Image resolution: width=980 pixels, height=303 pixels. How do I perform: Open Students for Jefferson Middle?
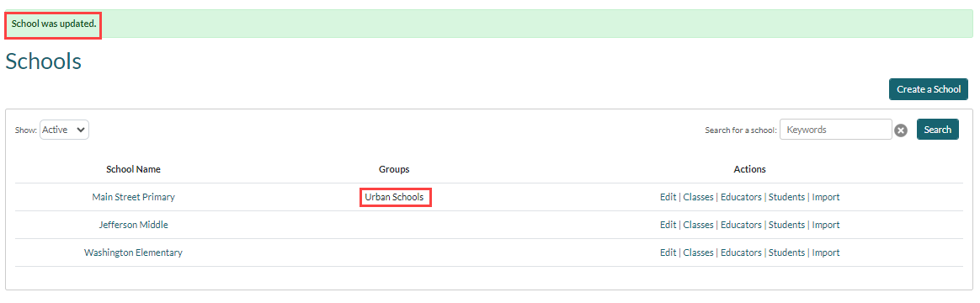tap(787, 225)
